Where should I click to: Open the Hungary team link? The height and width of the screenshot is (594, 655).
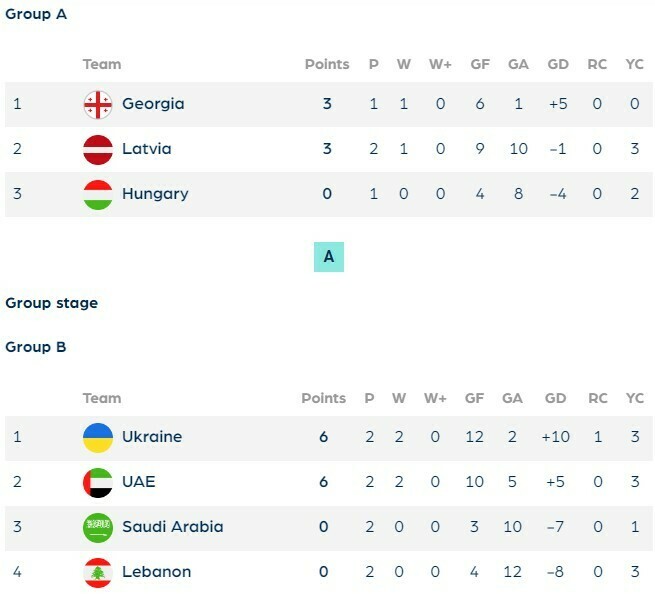[x=155, y=194]
